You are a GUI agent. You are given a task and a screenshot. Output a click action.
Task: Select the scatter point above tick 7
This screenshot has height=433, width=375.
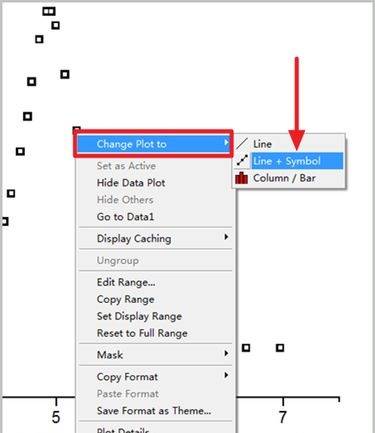(x=280, y=348)
